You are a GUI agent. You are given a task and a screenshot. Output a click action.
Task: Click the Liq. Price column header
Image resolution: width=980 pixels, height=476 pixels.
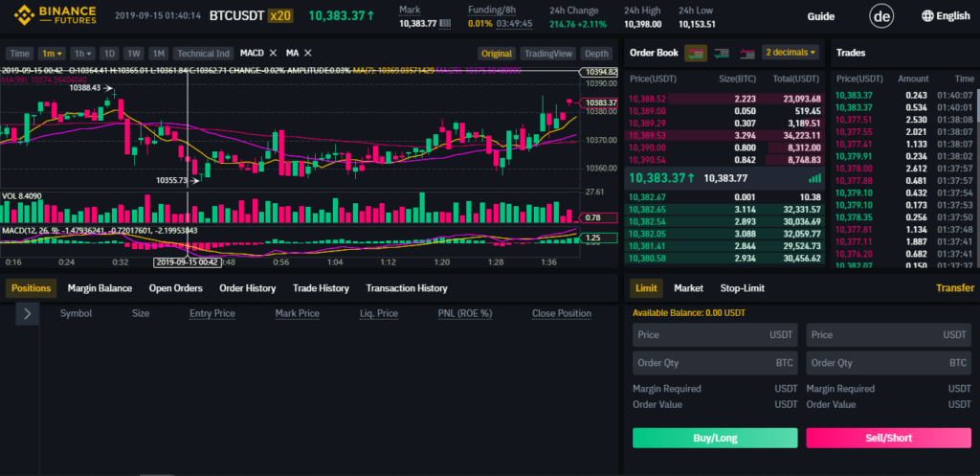tap(379, 313)
